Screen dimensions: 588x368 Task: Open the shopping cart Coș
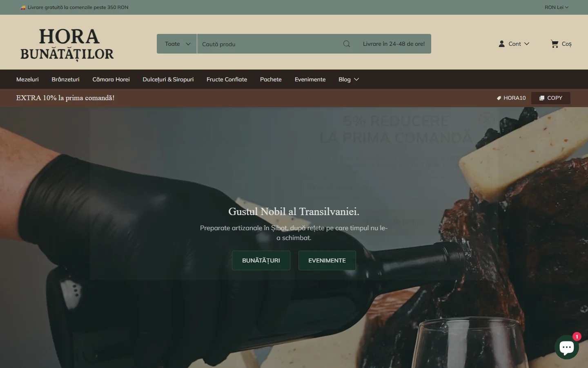561,44
